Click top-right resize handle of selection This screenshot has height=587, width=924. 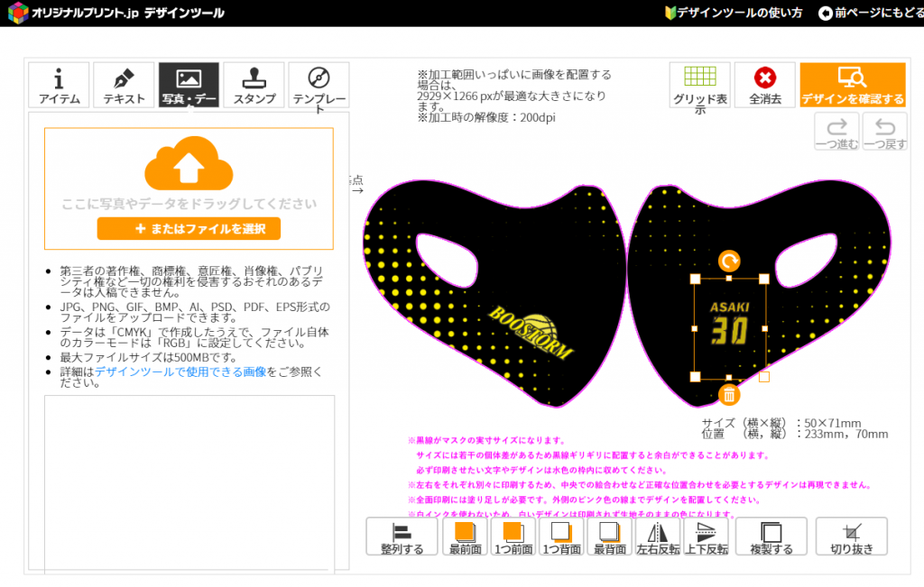(764, 280)
